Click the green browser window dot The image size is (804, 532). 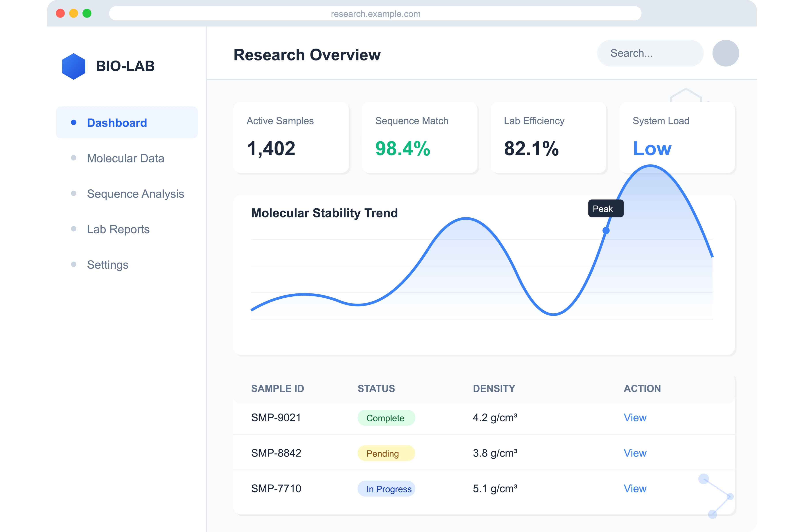tap(87, 13)
